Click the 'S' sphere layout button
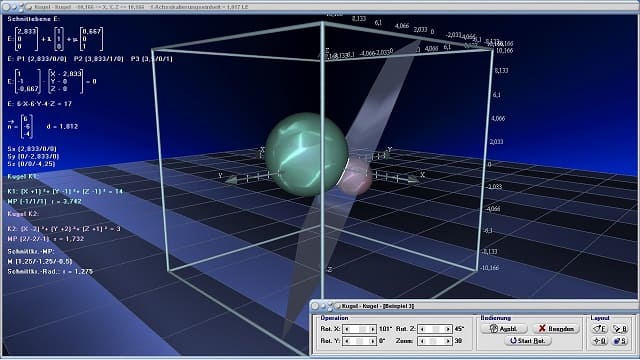This screenshot has height=360, width=640. [620, 340]
